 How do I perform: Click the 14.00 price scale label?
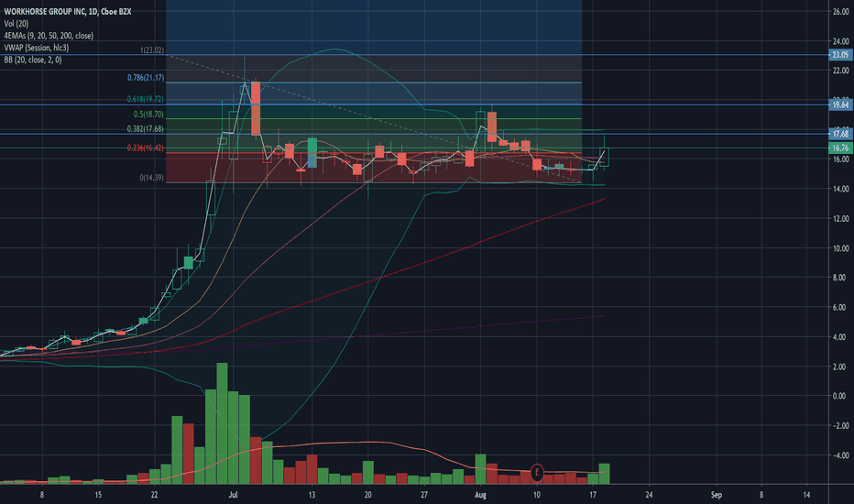(x=840, y=189)
